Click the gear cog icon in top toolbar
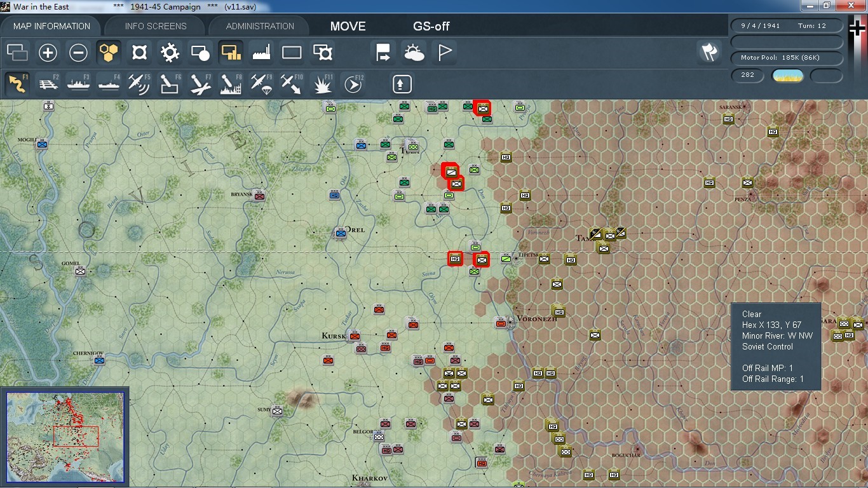Viewport: 868px width, 488px height. [x=170, y=53]
